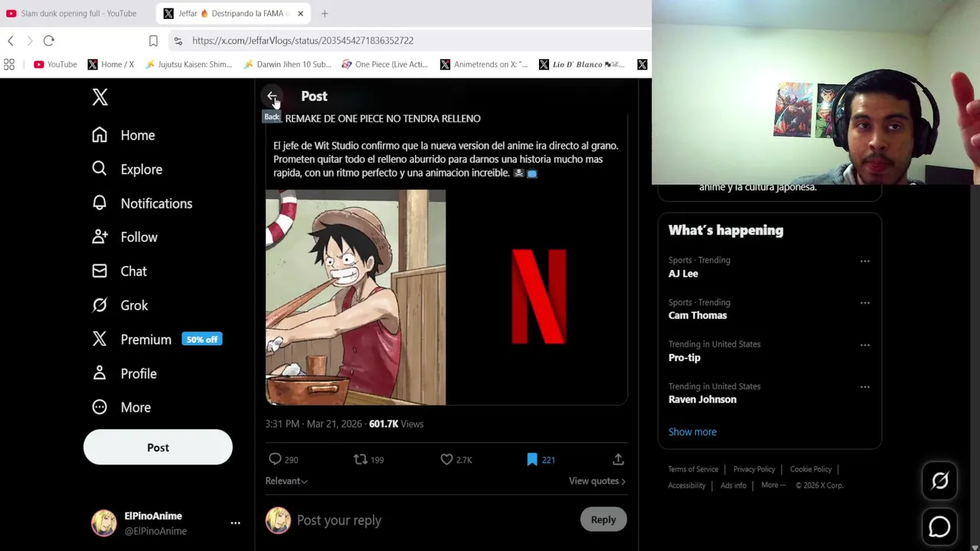
Task: Click Show more under trends
Action: tap(692, 432)
